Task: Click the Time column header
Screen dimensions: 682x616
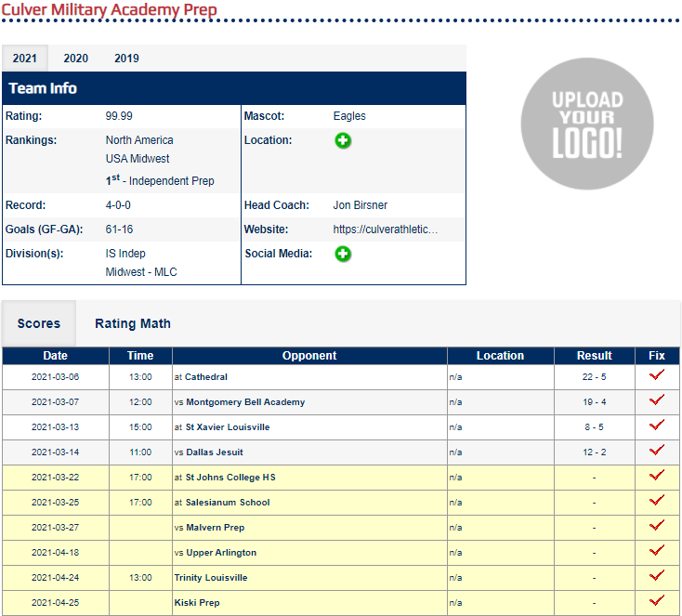Action: pyautogui.click(x=140, y=356)
